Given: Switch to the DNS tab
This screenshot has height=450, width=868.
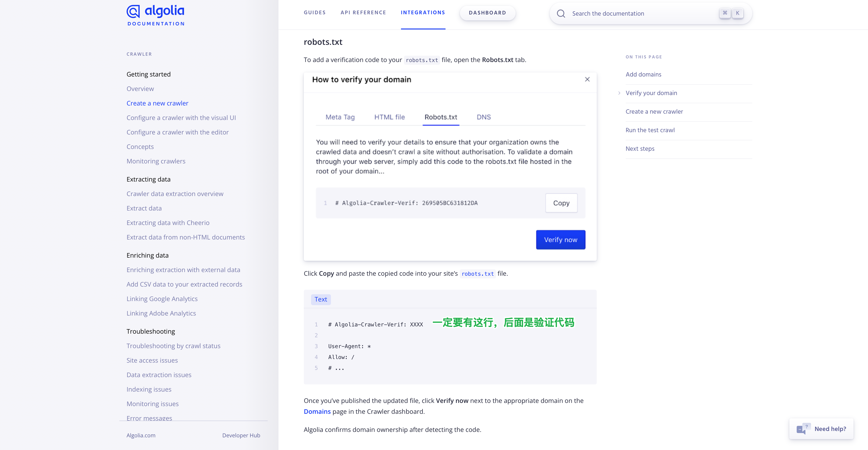Looking at the screenshot, I should click(x=484, y=117).
